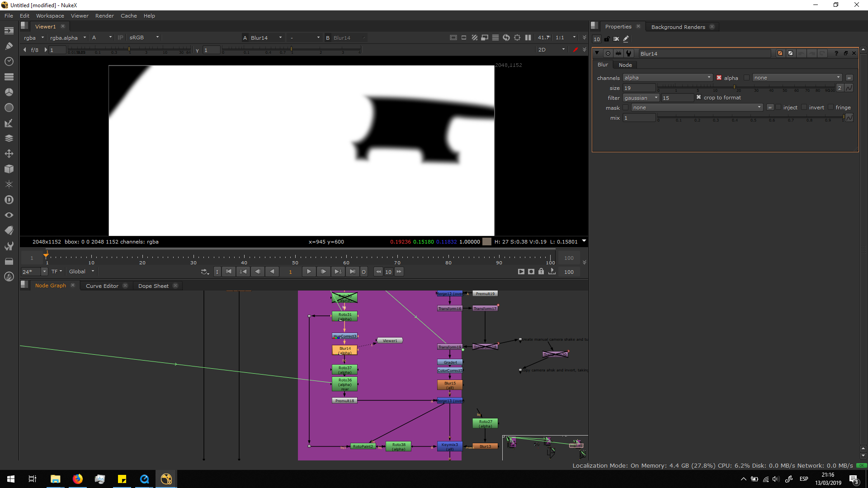Toggle the alpha channel checkbox
Image resolution: width=868 pixels, height=488 pixels.
pyautogui.click(x=719, y=78)
